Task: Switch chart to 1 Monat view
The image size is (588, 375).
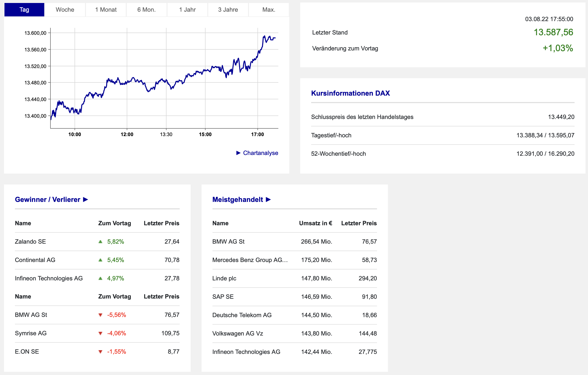Action: click(x=106, y=10)
